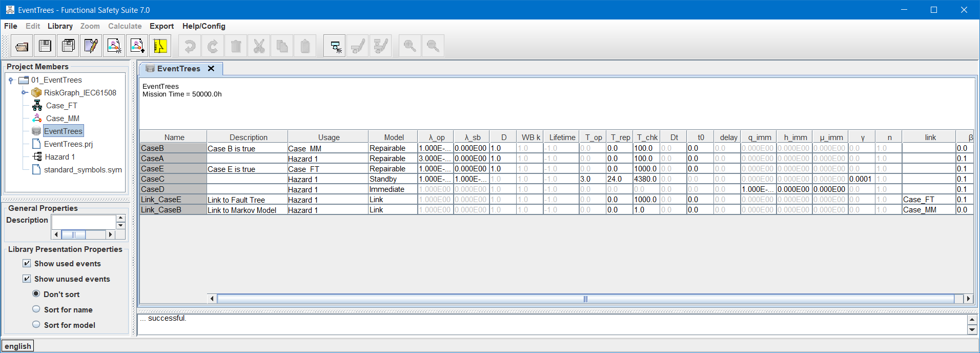
Task: Close the EventTrees tab
Action: [211, 69]
